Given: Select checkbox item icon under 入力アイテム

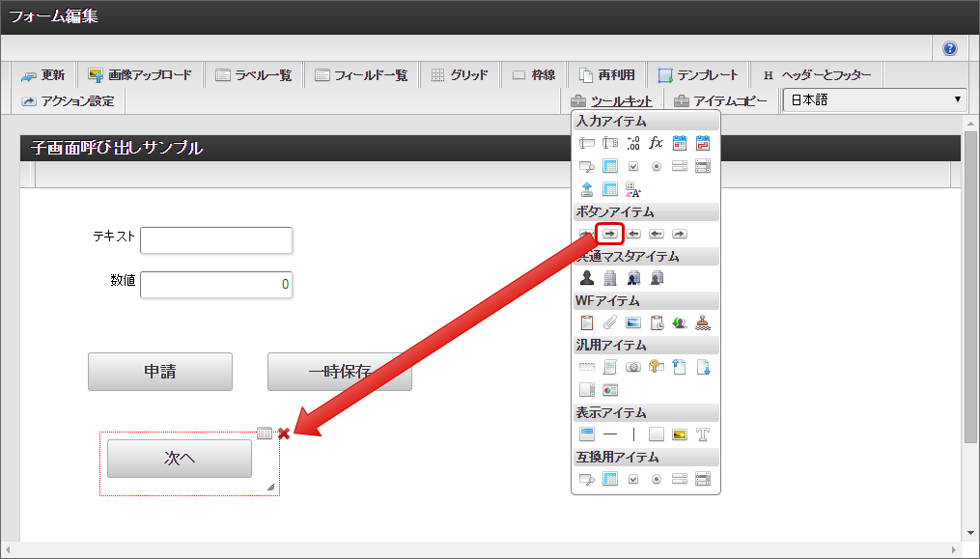Looking at the screenshot, I should point(633,166).
